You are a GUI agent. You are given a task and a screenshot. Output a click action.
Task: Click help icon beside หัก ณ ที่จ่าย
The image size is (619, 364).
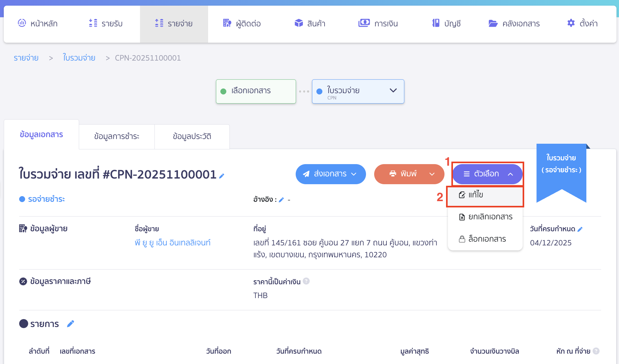coord(596,351)
